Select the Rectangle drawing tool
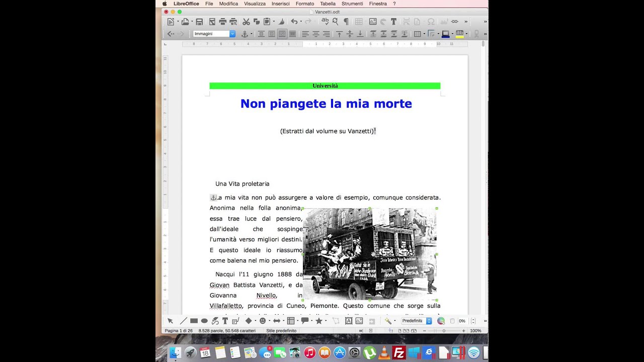This screenshot has height=362, width=644. [x=194, y=321]
